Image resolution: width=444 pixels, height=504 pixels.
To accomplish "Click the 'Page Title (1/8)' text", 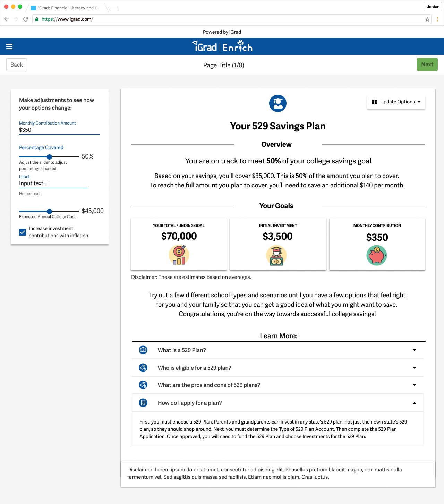I will 224,65.
